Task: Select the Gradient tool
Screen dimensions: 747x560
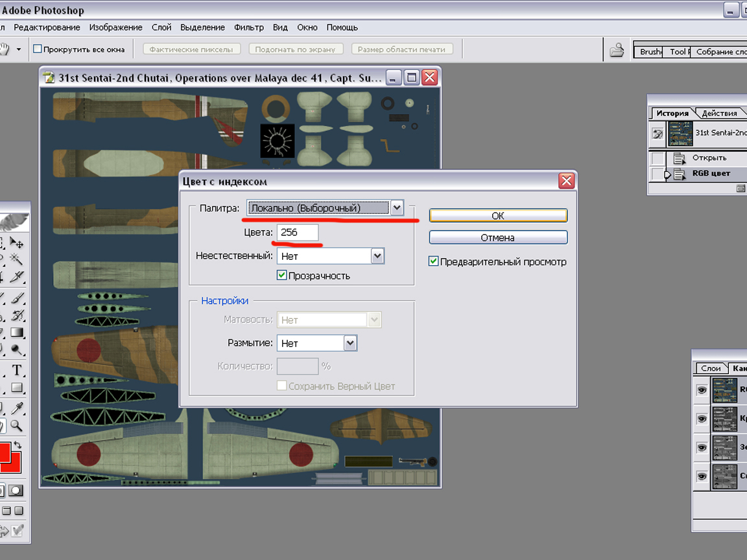Action: coord(18,332)
